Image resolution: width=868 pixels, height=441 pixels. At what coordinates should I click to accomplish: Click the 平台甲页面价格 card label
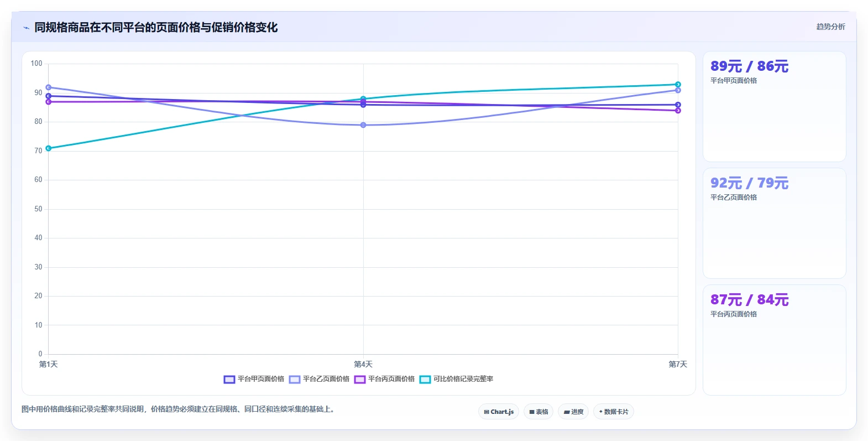point(734,81)
